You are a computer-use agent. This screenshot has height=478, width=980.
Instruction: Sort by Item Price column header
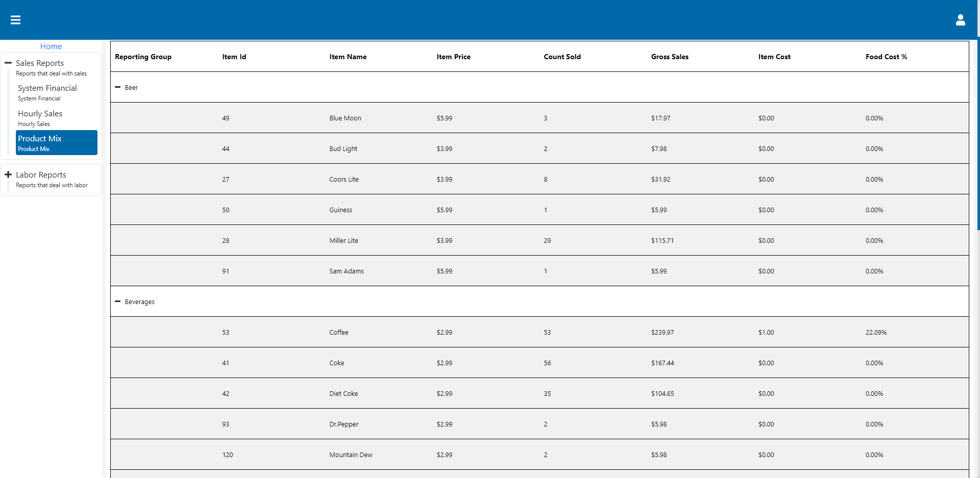point(454,57)
